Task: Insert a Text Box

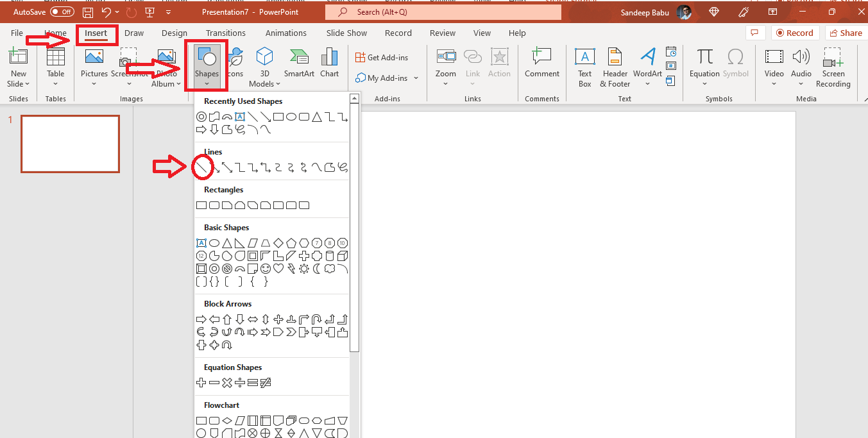Action: [x=584, y=66]
